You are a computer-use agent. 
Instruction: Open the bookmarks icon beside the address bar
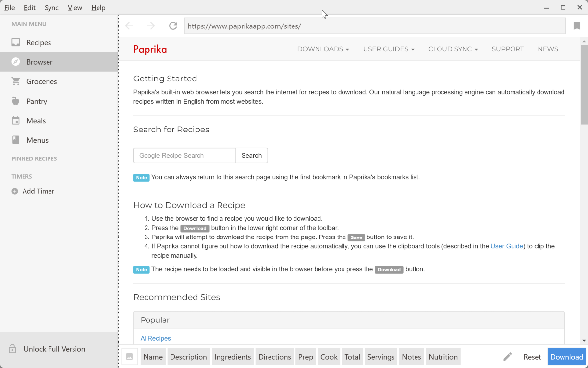pyautogui.click(x=577, y=26)
